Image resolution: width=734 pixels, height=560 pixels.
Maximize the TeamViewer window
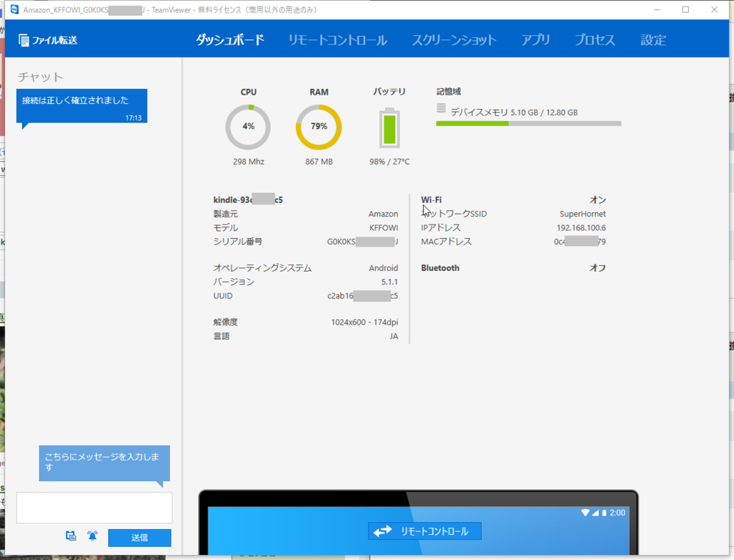[685, 9]
